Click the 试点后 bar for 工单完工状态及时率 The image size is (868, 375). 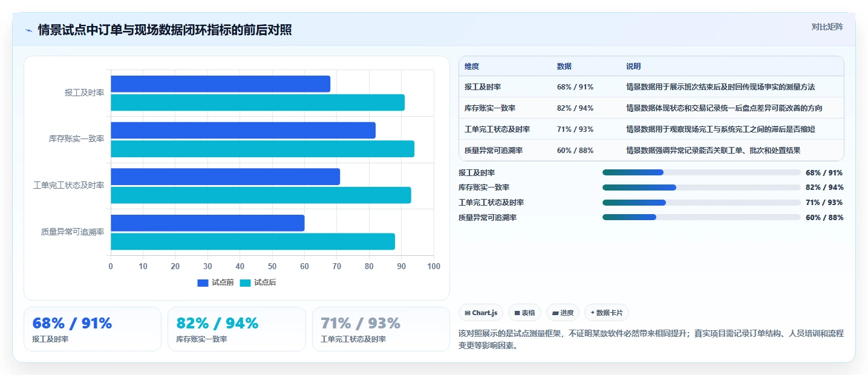coord(261,195)
